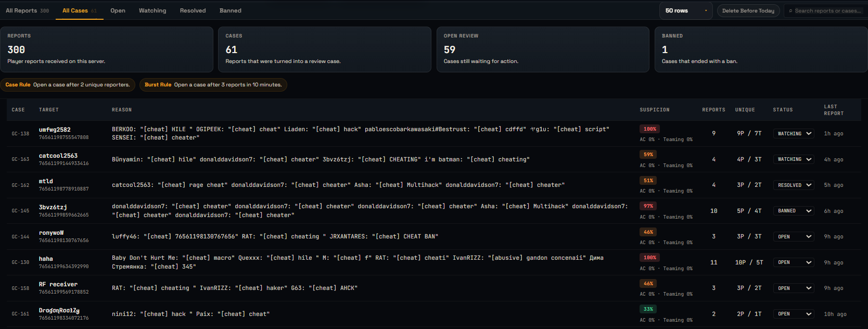
Task: Click case ID GC-138
Action: click(x=20, y=134)
